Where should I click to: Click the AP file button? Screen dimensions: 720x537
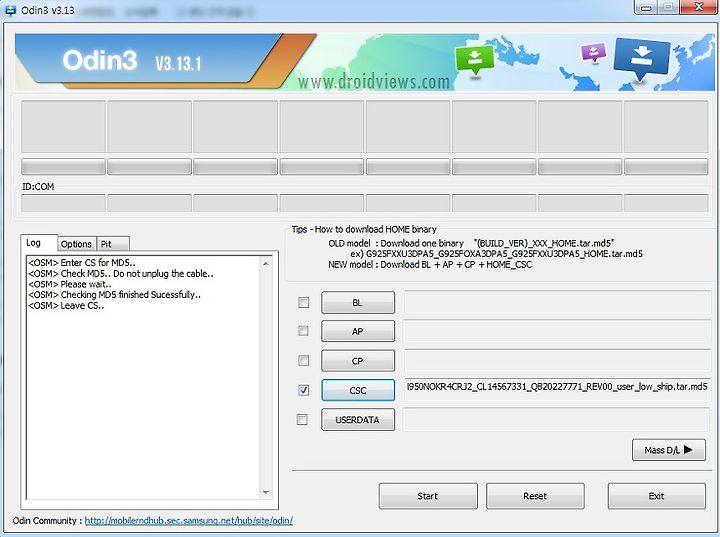pyautogui.click(x=358, y=331)
